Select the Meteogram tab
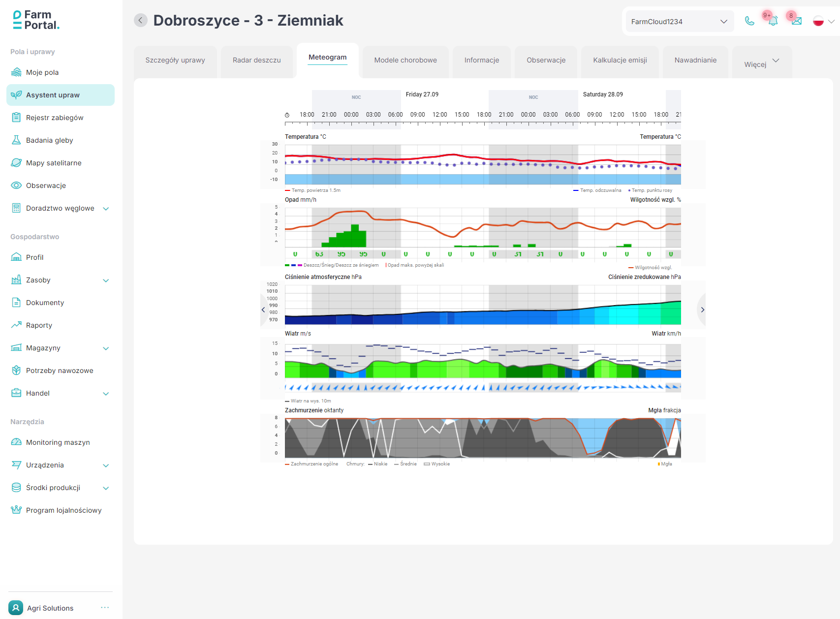Viewport: 840px width, 619px height. coord(328,61)
